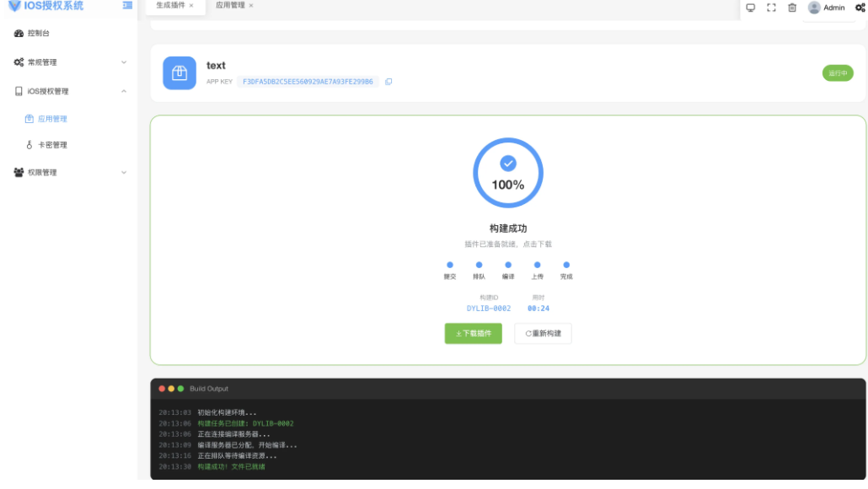This screenshot has width=868, height=489.
Task: Click the 下载插件 button
Action: [x=473, y=333]
